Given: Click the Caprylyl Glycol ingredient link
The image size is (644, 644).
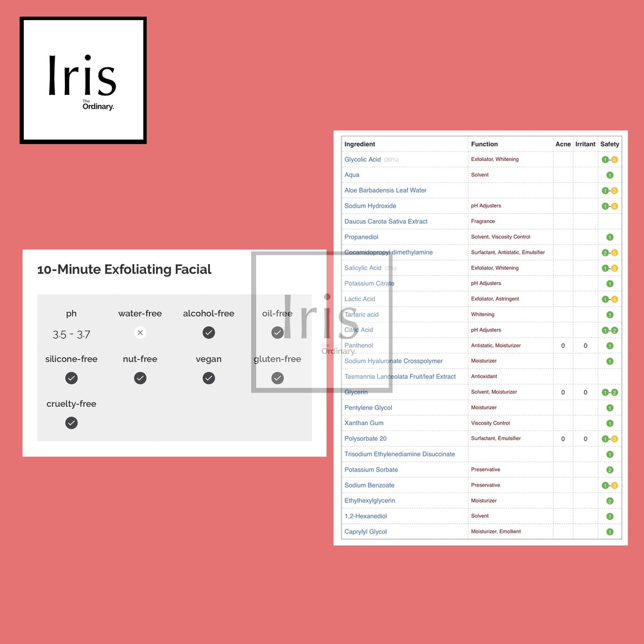Looking at the screenshot, I should click(x=365, y=532).
